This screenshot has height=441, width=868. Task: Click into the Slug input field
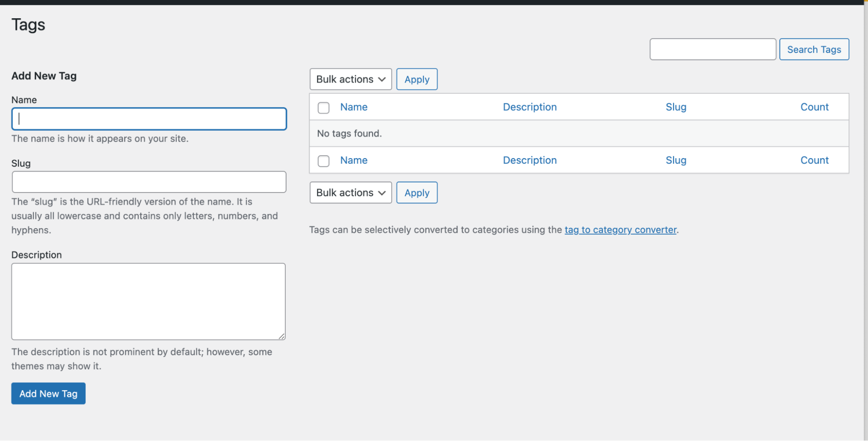point(149,182)
